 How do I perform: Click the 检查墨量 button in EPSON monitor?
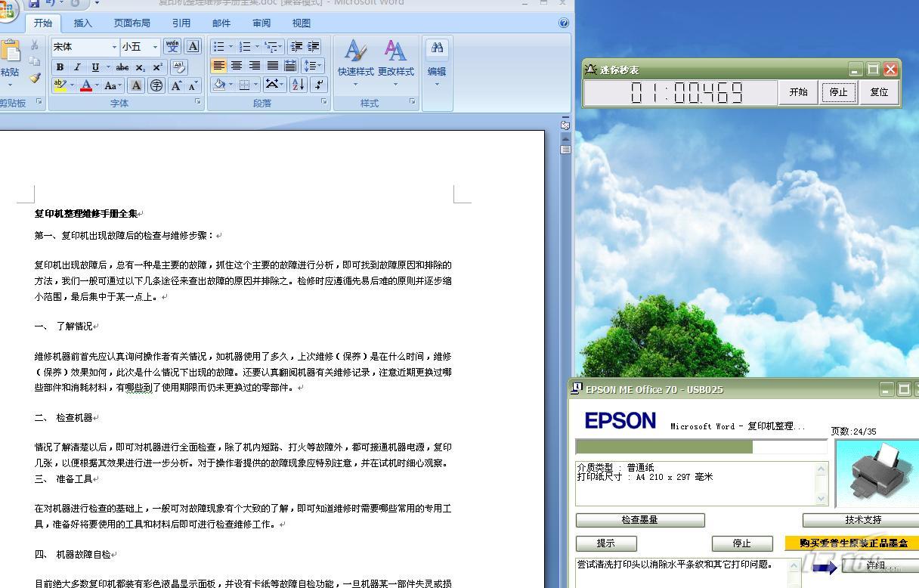(x=640, y=520)
